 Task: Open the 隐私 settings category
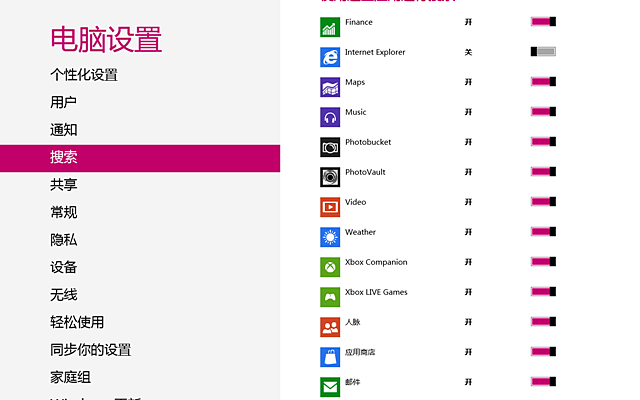(x=63, y=240)
